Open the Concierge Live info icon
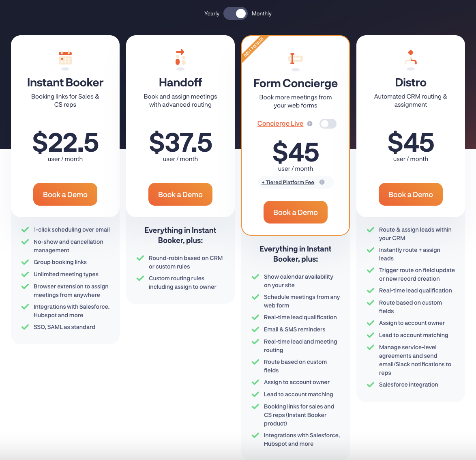 310,124
